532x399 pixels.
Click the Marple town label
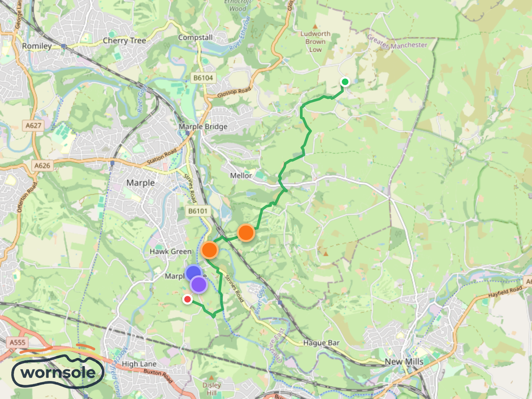pos(141,183)
